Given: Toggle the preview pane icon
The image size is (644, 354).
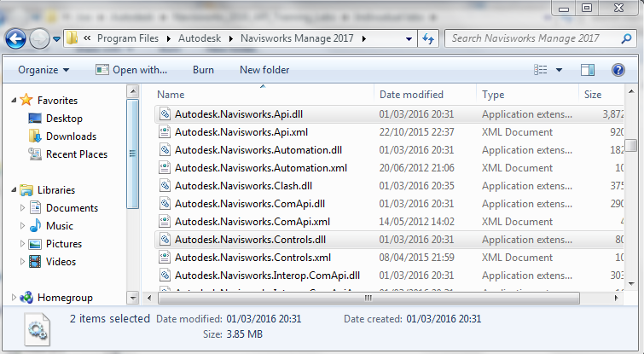Looking at the screenshot, I should click(x=588, y=70).
